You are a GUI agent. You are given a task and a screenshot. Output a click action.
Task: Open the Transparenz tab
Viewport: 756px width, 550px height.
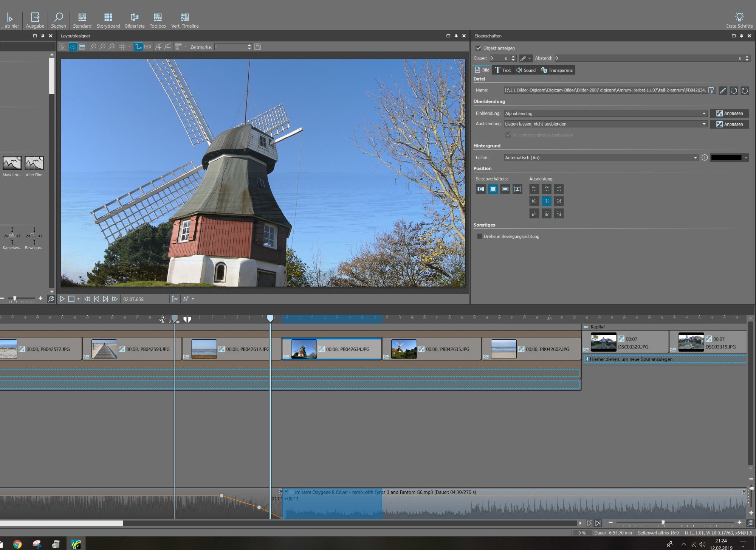pyautogui.click(x=557, y=70)
